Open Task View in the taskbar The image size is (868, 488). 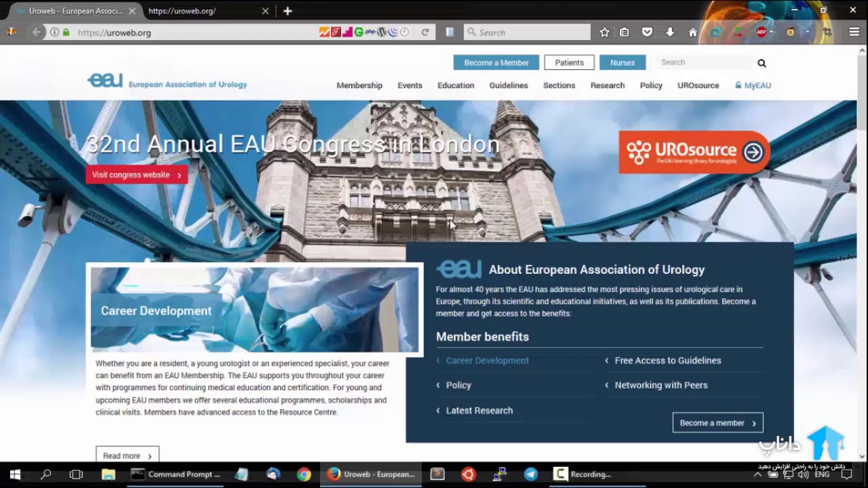76,474
